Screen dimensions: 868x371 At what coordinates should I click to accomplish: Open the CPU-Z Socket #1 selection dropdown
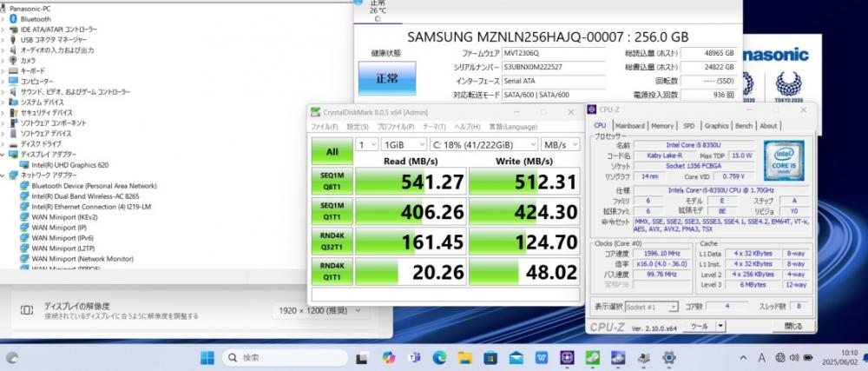pyautogui.click(x=651, y=306)
